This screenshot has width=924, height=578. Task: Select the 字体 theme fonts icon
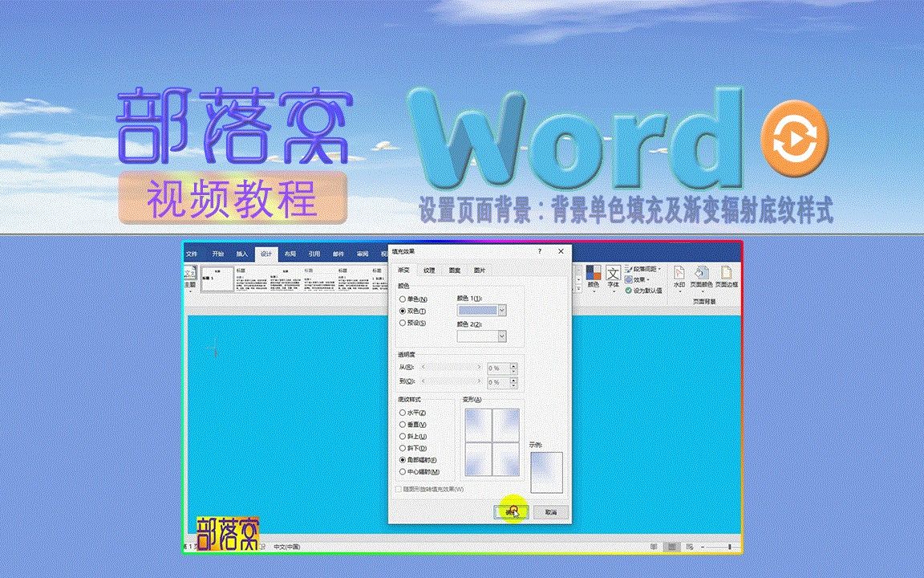click(613, 273)
